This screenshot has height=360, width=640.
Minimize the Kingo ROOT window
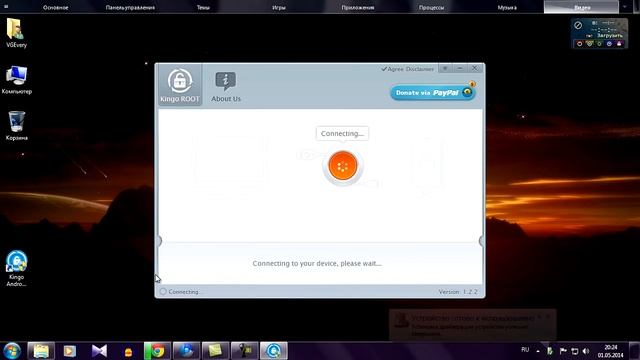click(x=460, y=68)
